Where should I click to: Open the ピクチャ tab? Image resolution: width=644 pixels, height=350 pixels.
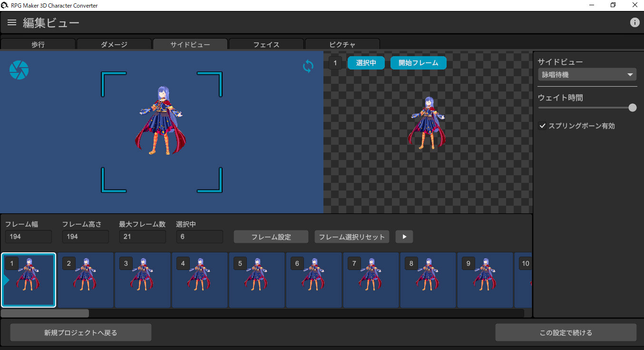coord(342,44)
